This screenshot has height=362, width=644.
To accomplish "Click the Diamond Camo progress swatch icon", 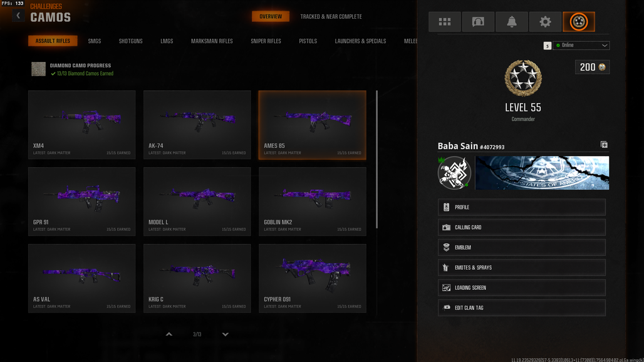I will pos(39,69).
